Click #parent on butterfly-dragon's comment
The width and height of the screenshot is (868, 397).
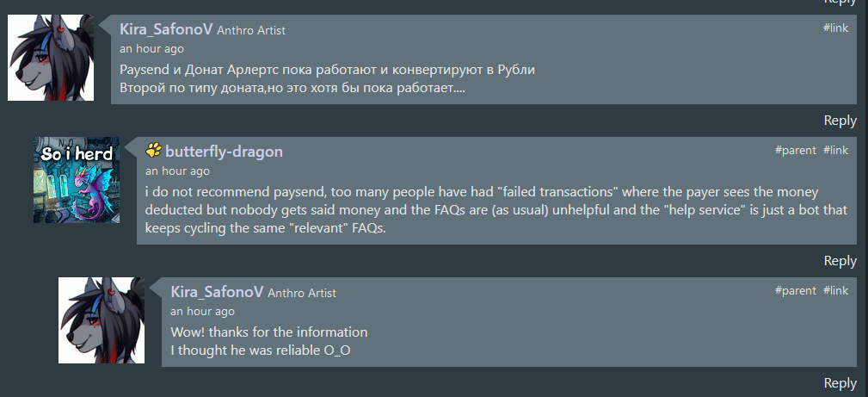pyautogui.click(x=795, y=150)
